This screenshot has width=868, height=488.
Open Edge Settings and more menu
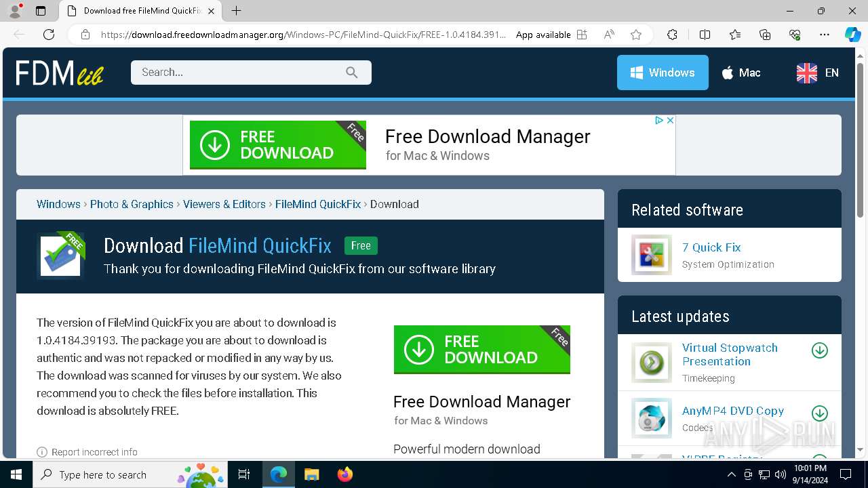825,35
